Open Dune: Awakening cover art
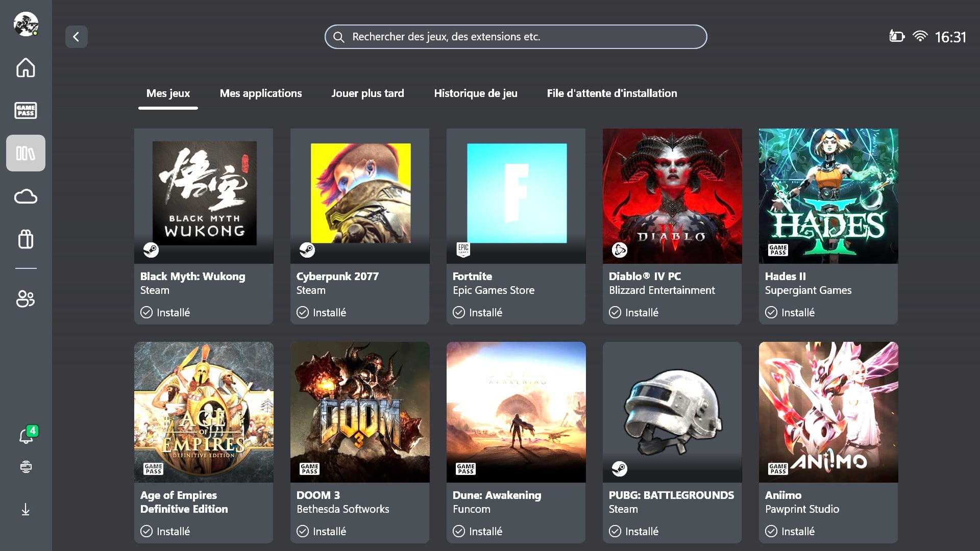The height and width of the screenshot is (551, 980). 516,412
